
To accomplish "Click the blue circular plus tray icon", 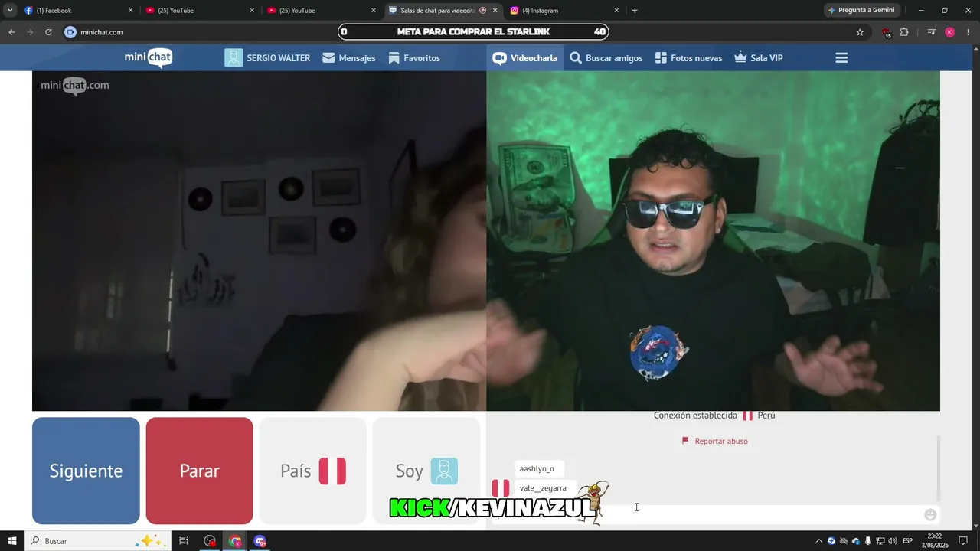I will click(831, 541).
